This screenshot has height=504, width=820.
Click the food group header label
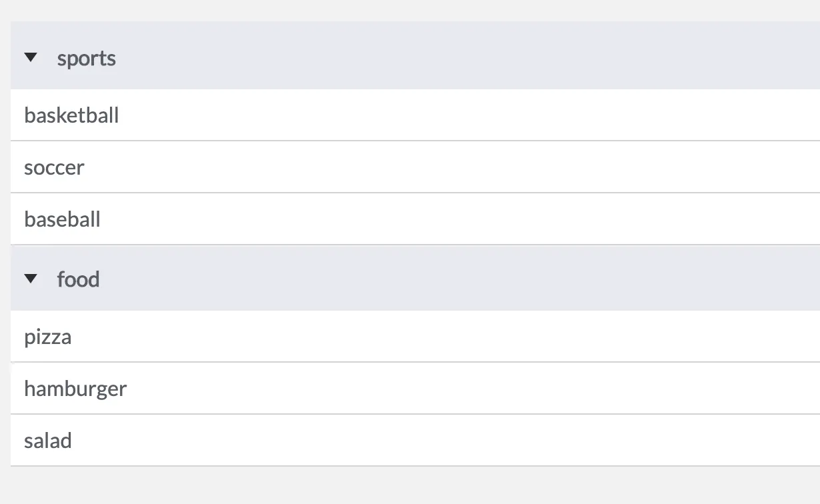[79, 279]
